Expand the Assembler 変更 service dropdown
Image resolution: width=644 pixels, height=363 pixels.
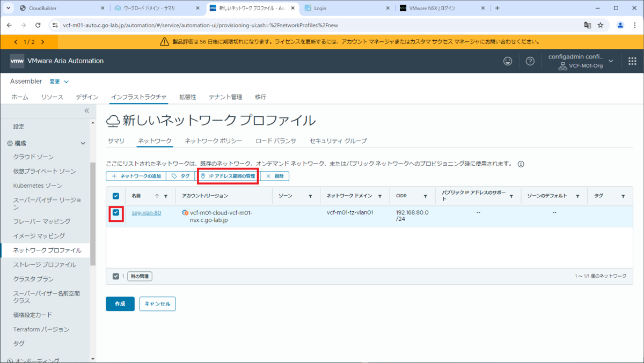60,82
